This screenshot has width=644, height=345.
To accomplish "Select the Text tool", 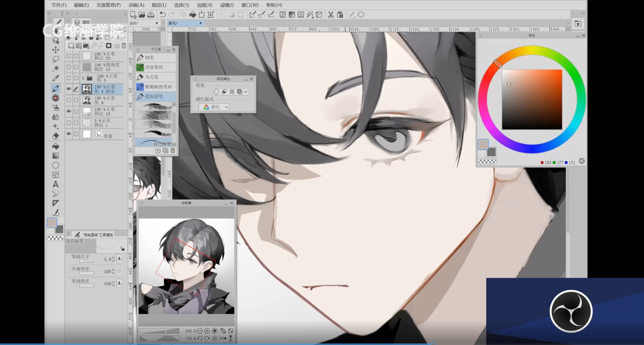I will (x=56, y=184).
